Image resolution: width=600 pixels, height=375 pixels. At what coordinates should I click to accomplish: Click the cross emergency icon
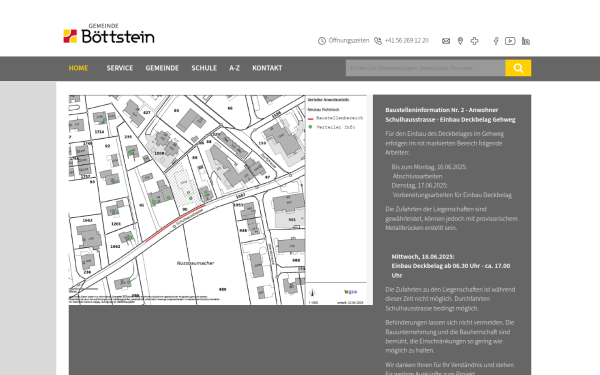[474, 41]
